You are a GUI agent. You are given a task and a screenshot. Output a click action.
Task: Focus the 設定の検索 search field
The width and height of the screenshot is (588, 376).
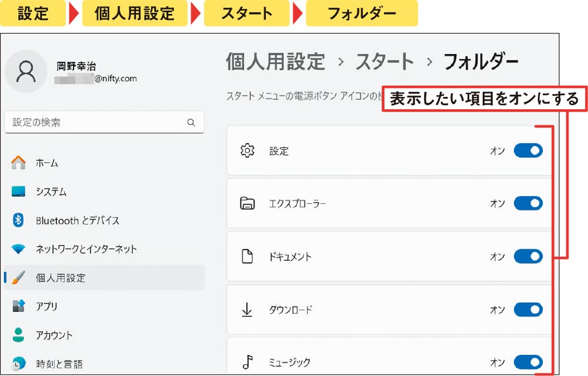[105, 122]
